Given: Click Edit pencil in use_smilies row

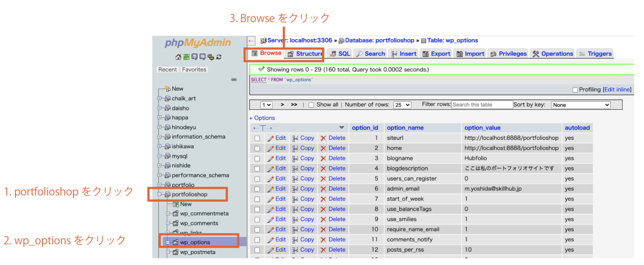Looking at the screenshot, I should 271,219.
